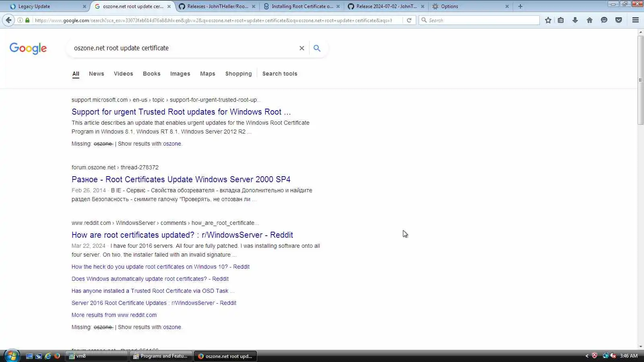The height and width of the screenshot is (362, 644).
Task: Click 'oszone' link under the Microsoft support result
Action: click(172, 144)
